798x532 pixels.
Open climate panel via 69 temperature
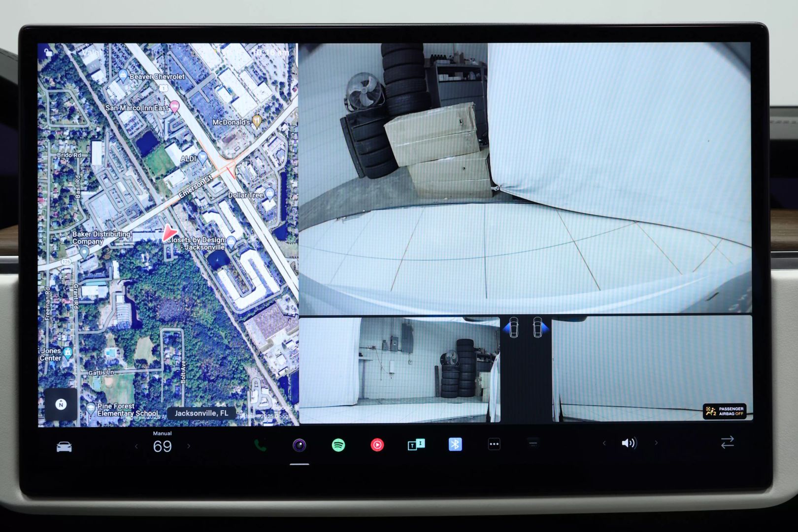pyautogui.click(x=163, y=446)
